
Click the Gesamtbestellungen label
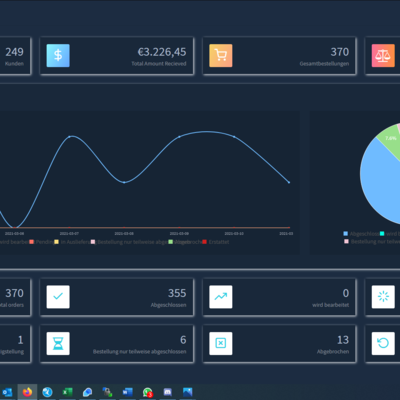(x=324, y=63)
